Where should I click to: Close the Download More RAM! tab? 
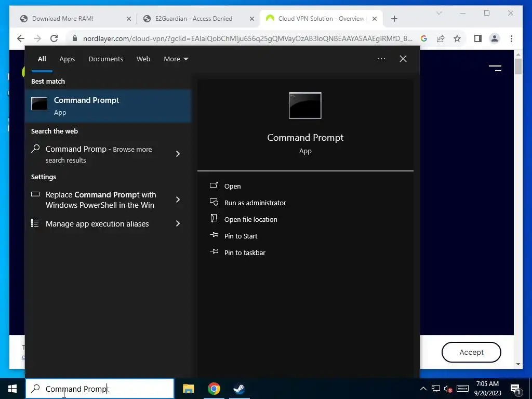(x=129, y=19)
